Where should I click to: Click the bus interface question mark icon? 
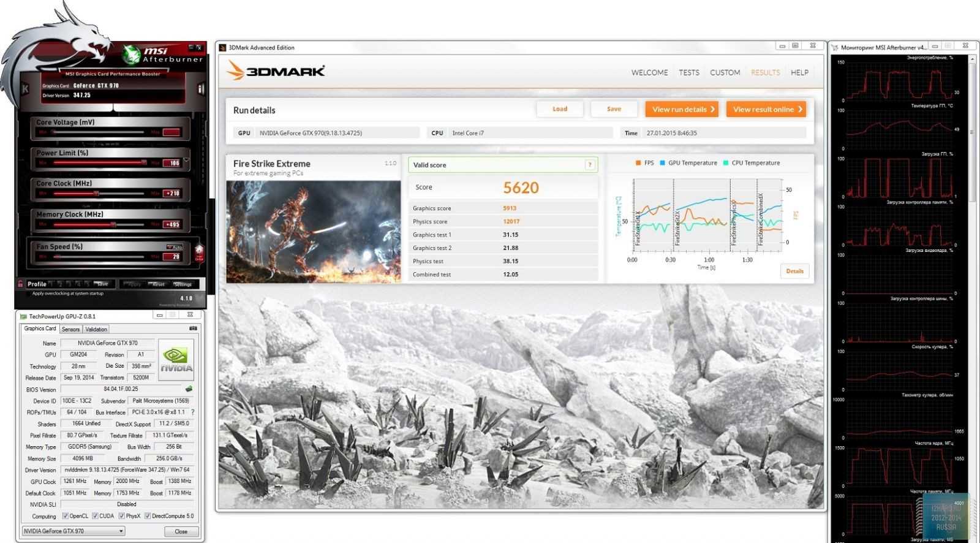pyautogui.click(x=193, y=412)
